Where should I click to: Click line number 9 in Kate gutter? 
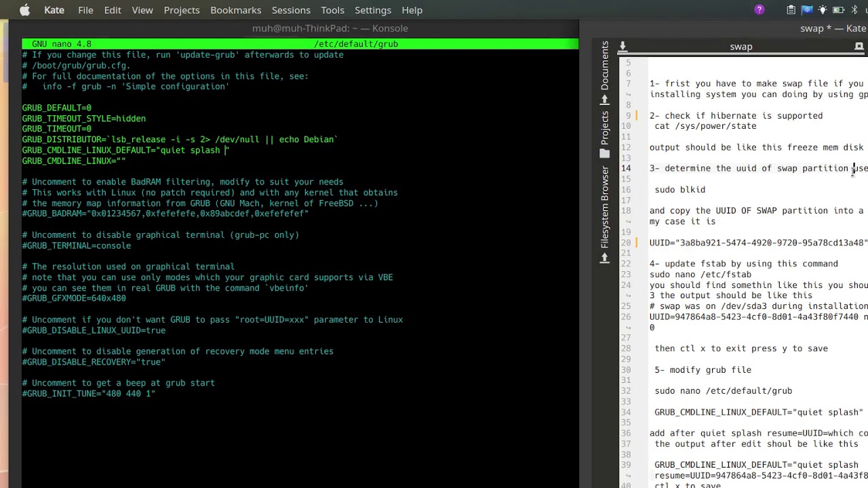point(628,116)
